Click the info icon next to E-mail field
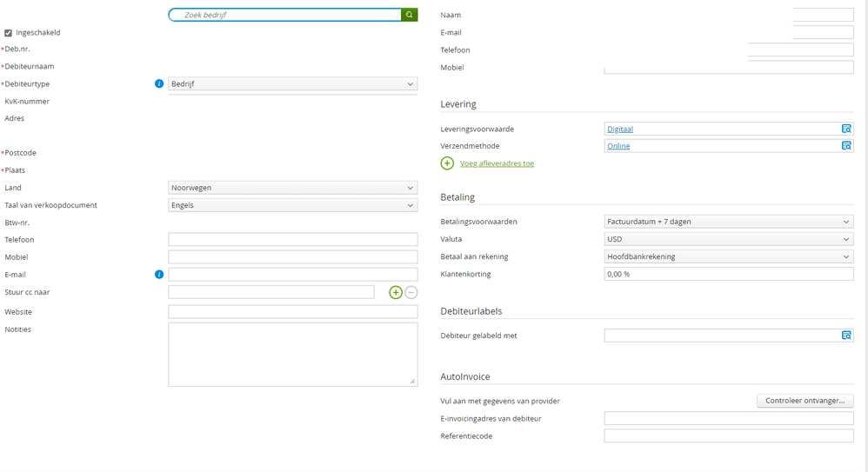868x472 pixels. click(159, 275)
